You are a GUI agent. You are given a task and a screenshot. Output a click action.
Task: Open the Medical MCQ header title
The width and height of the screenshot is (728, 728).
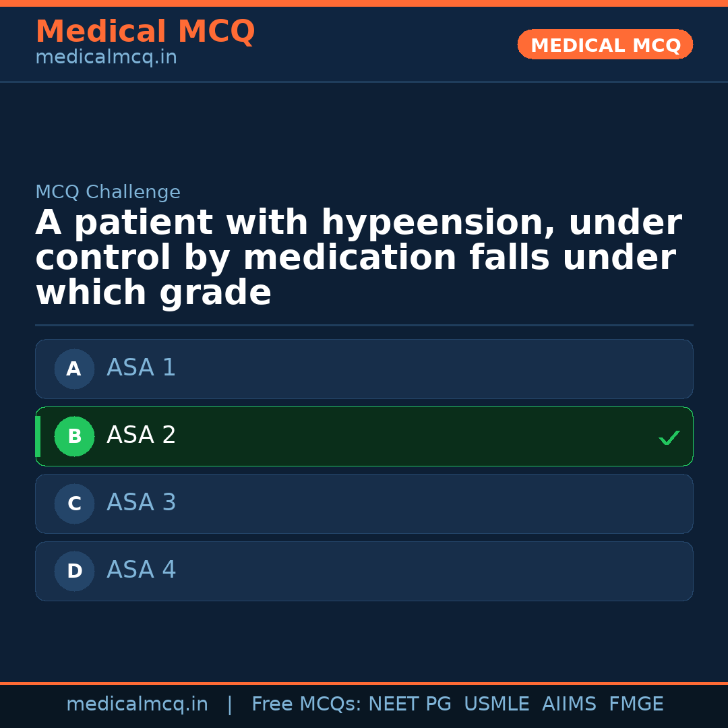tap(145, 32)
